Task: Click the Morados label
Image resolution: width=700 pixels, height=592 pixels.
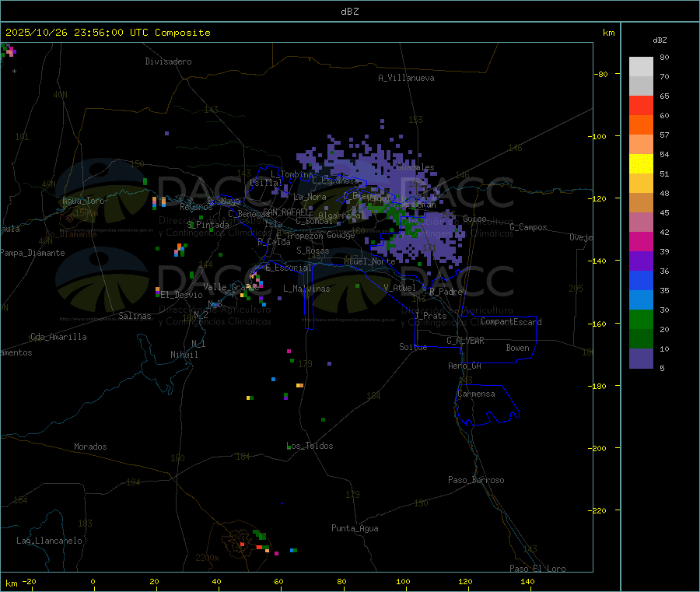Action: point(90,447)
